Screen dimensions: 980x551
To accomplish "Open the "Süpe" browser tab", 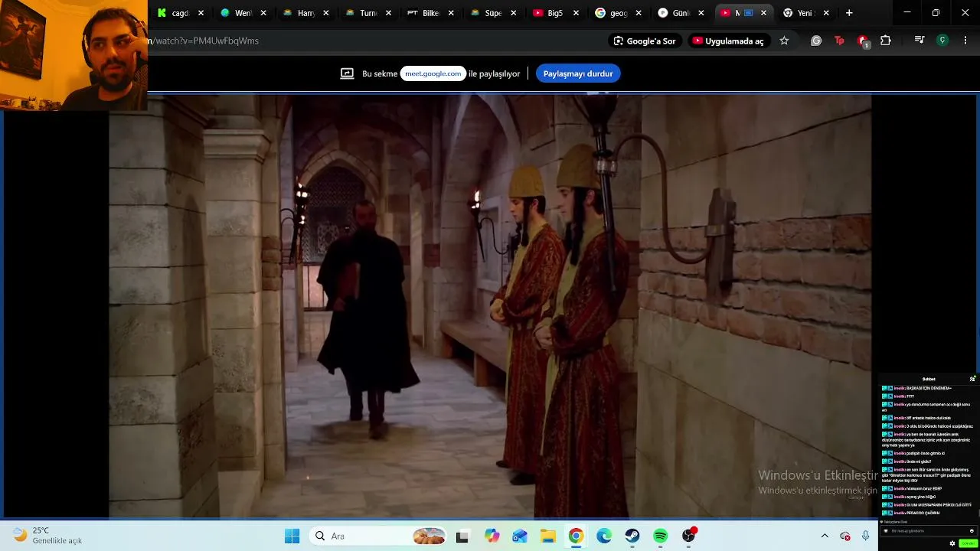I will click(x=493, y=13).
